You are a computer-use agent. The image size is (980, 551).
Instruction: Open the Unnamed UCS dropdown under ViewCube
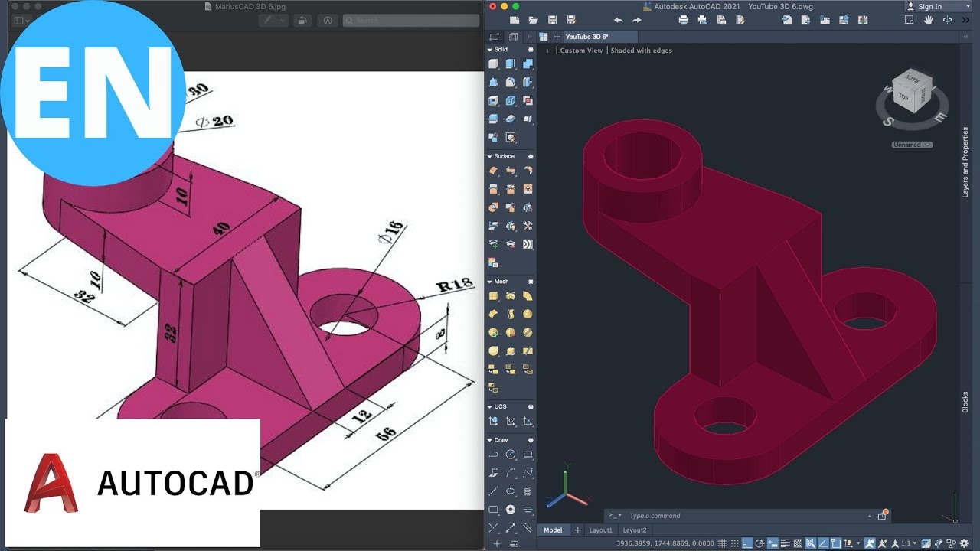click(912, 145)
